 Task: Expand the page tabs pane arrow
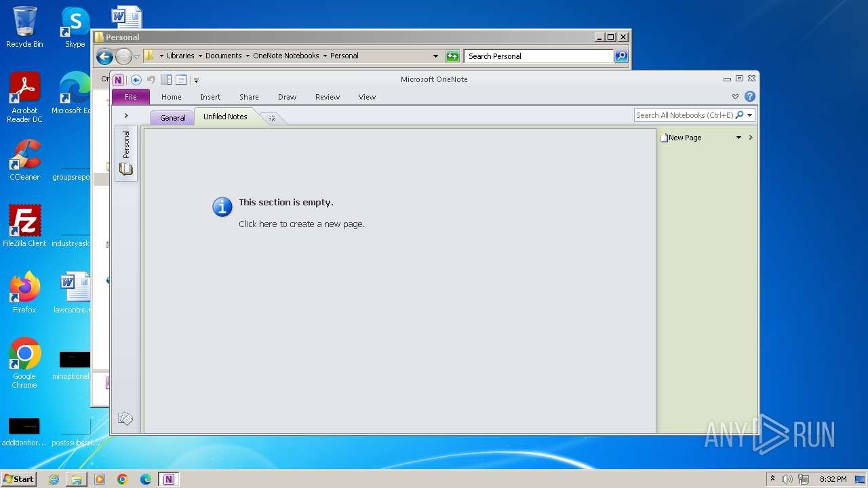(751, 138)
